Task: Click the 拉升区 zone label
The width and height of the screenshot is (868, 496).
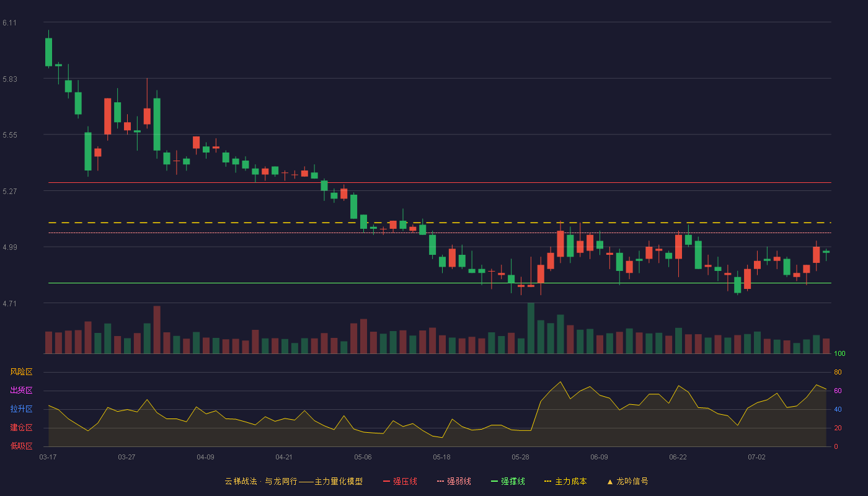Action: click(21, 409)
